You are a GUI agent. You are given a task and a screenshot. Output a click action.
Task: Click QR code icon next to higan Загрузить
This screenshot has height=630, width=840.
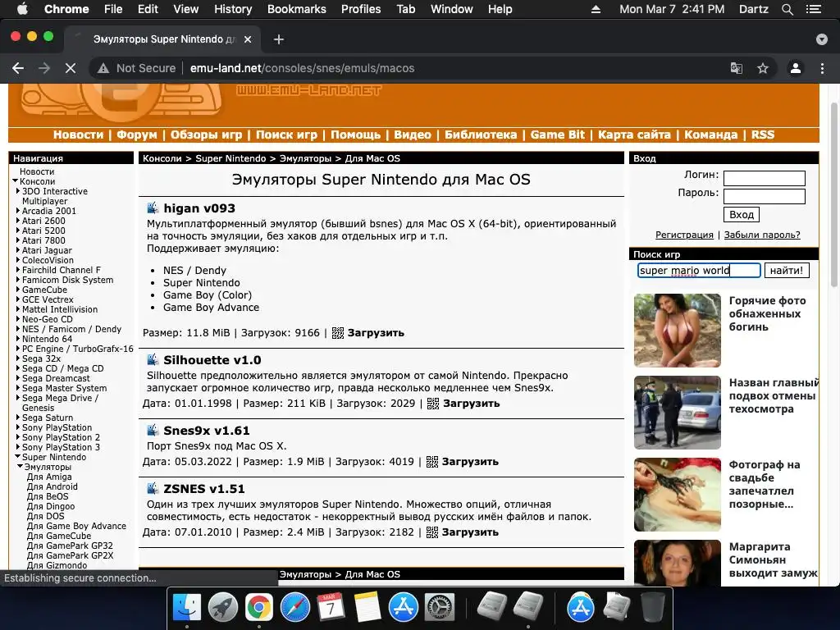pos(337,333)
